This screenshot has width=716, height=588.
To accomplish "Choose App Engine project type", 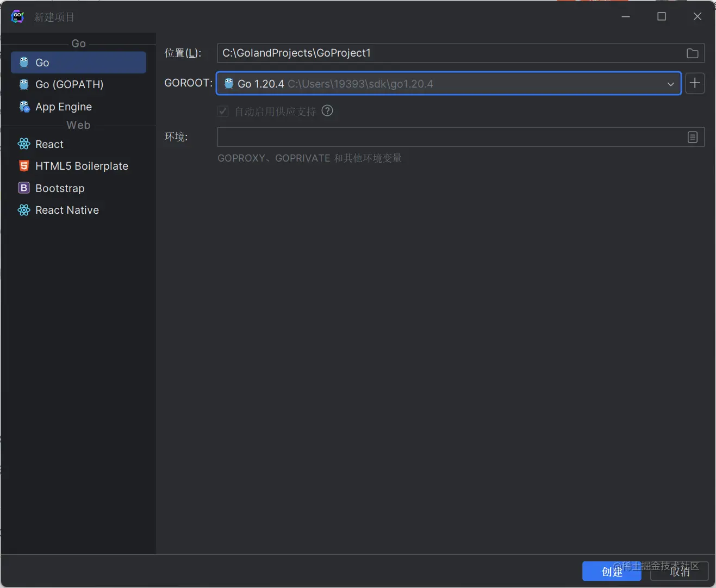I will click(x=78, y=107).
